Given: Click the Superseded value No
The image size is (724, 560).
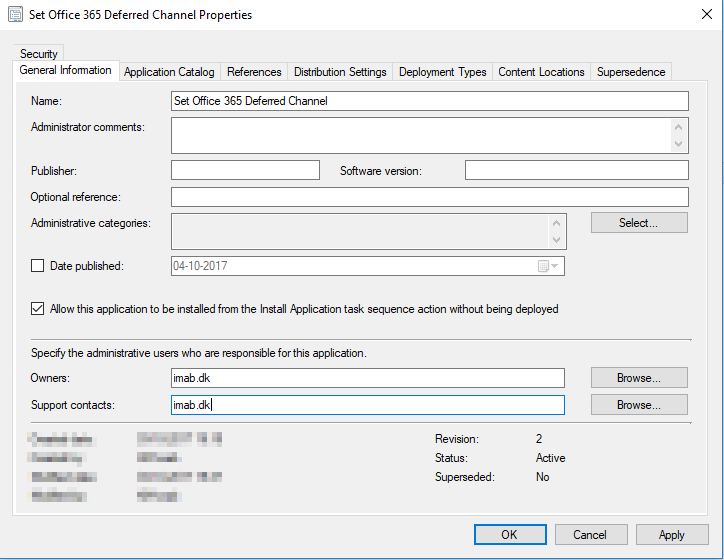Looking at the screenshot, I should pos(543,477).
